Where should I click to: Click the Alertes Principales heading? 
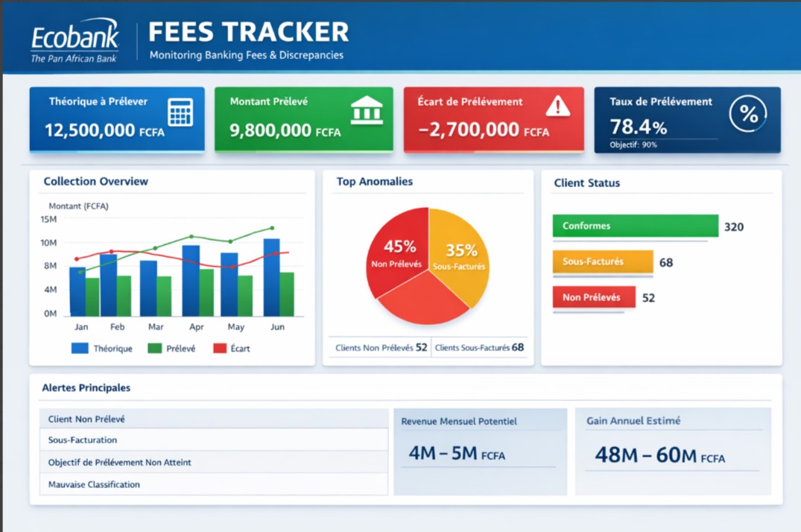[x=86, y=388]
